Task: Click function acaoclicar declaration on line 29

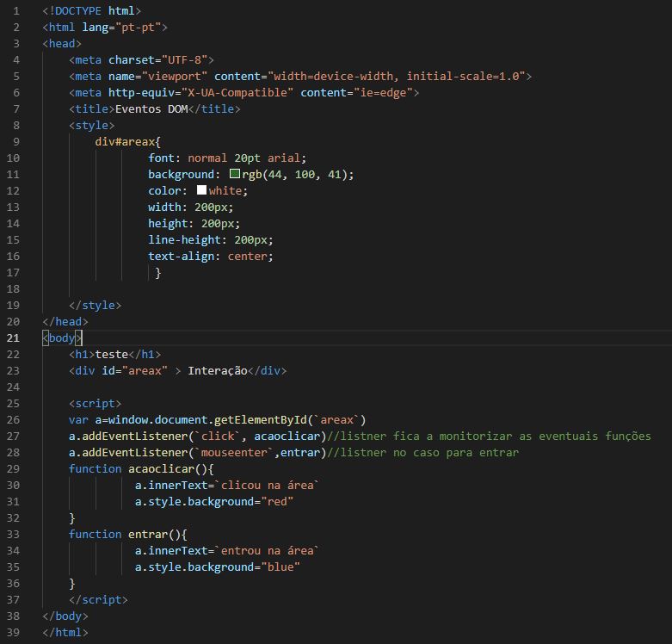Action: point(141,468)
